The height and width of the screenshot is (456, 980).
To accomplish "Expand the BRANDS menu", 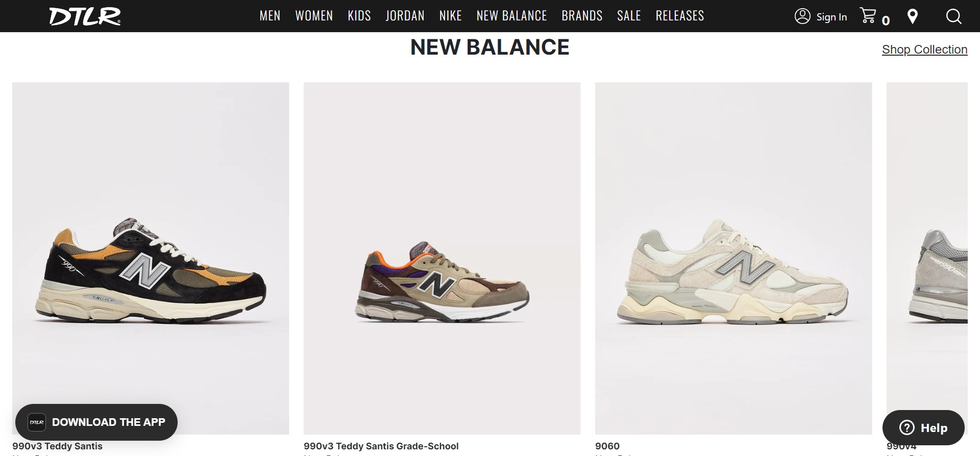I will pos(582,16).
